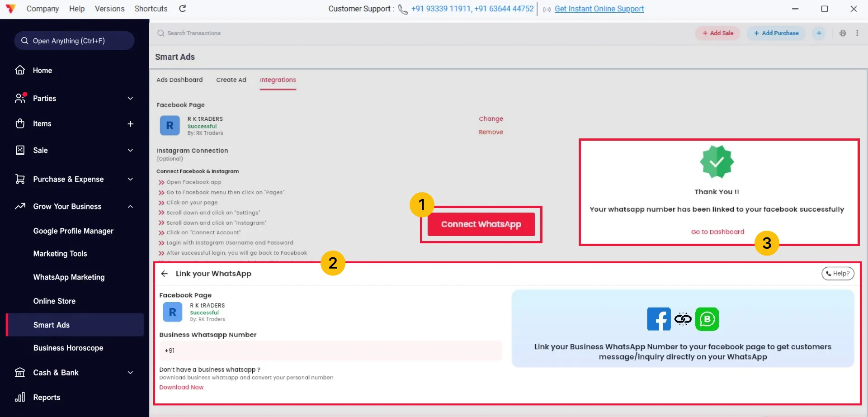Click the Purchase & Expense cart icon
868x417 pixels.
[20, 179]
